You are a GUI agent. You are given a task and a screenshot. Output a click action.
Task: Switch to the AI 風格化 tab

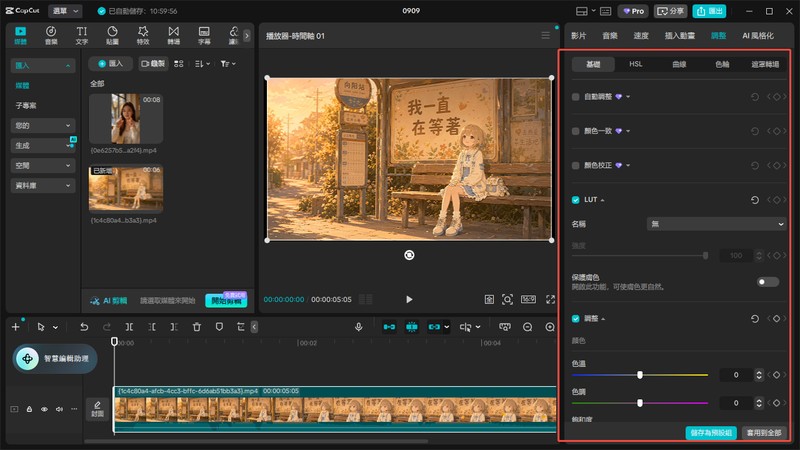[758, 36]
